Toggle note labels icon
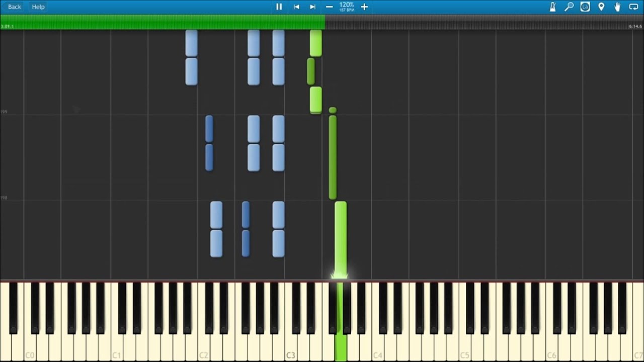 tap(585, 7)
